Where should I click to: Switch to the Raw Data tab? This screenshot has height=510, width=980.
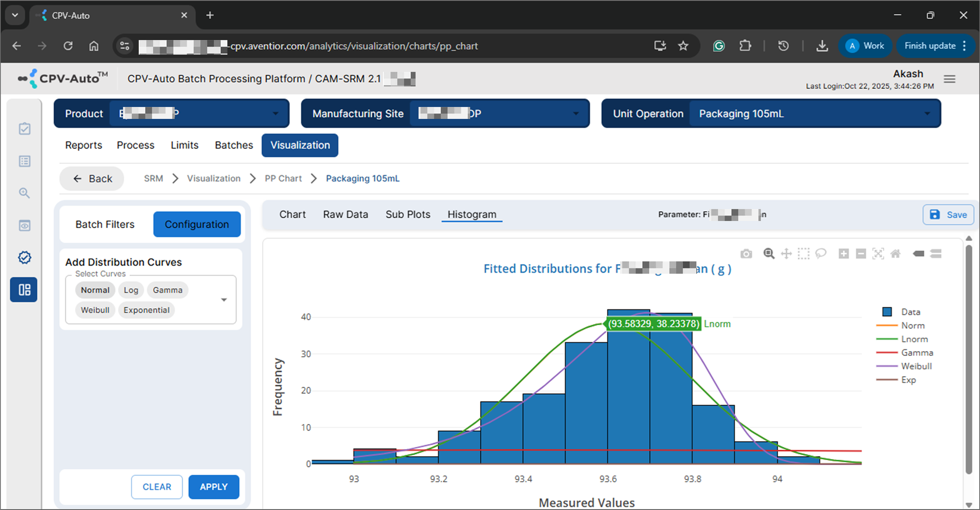[345, 214]
